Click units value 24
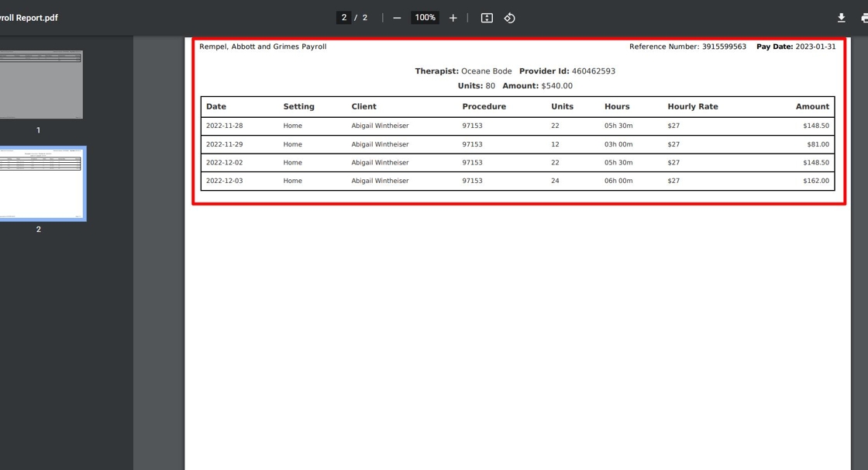 point(555,181)
